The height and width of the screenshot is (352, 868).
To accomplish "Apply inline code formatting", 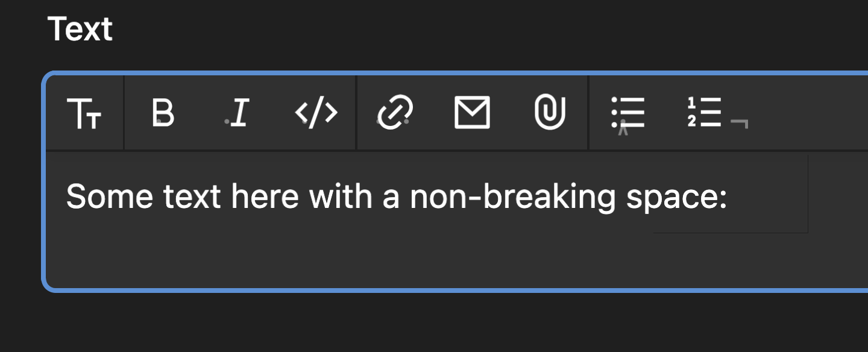I will (316, 113).
